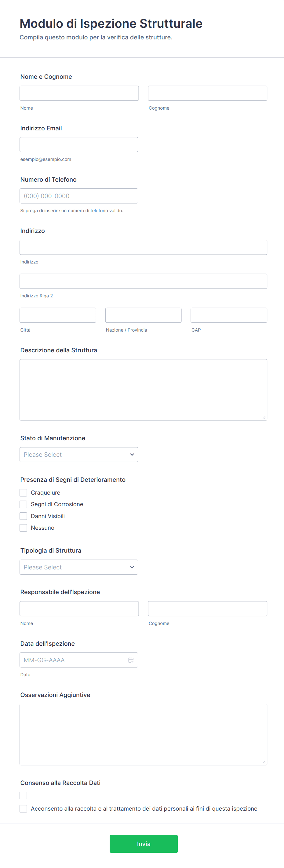This screenshot has height=868, width=284.
Task: Click the Indirizzo Email input
Action: pyautogui.click(x=78, y=144)
